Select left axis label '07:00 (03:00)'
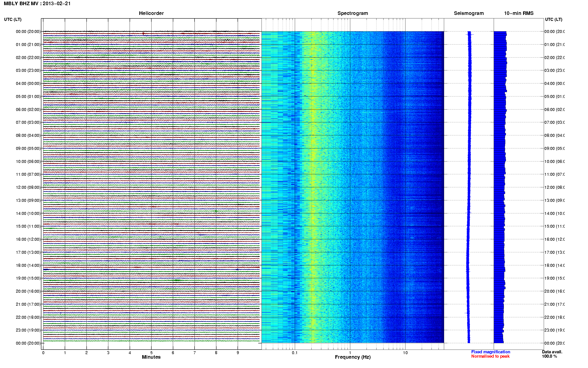This screenshot has height=368, width=588. tap(28, 122)
